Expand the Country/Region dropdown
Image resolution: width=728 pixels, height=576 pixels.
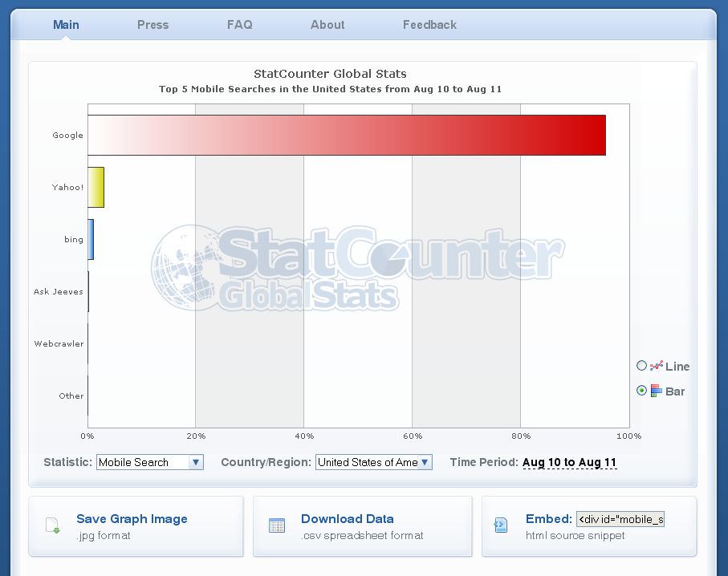point(374,462)
